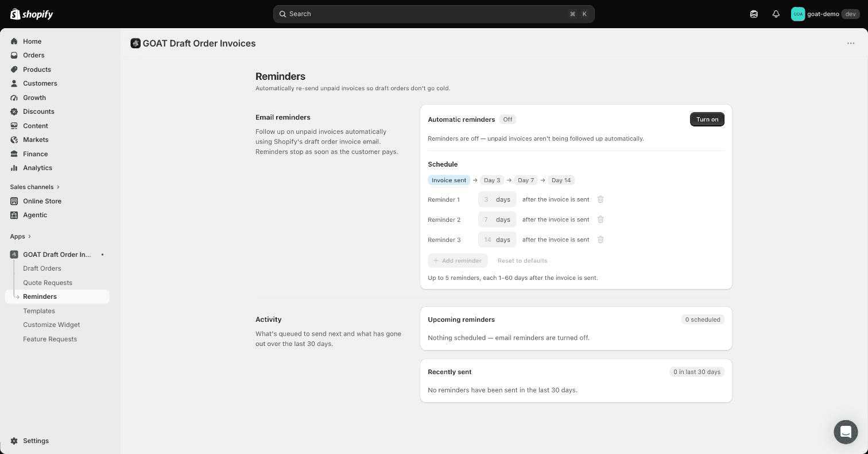Delete Reminder 1 with trash icon
Viewport: 868px width, 454px height.
(600, 199)
